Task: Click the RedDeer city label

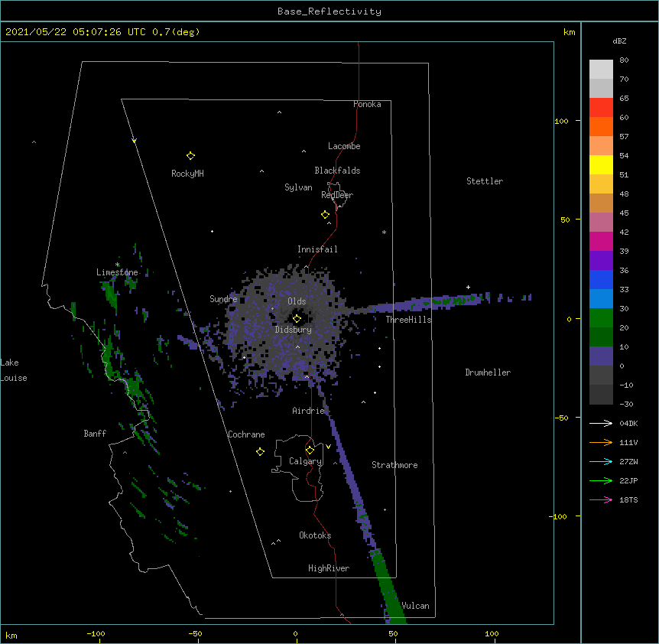Action: coord(337,195)
